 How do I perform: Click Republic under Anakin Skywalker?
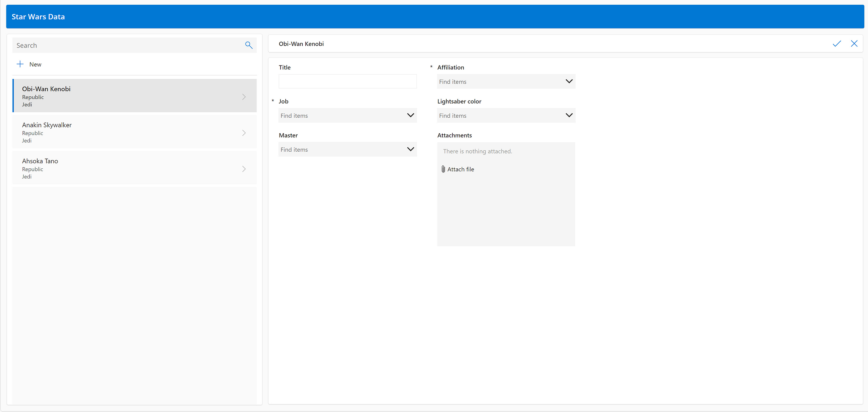33,133
